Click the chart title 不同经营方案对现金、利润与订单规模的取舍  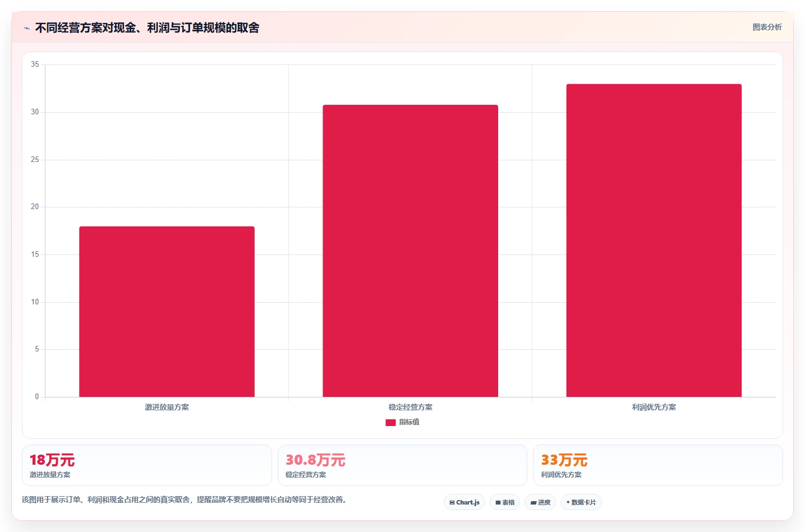pos(147,27)
